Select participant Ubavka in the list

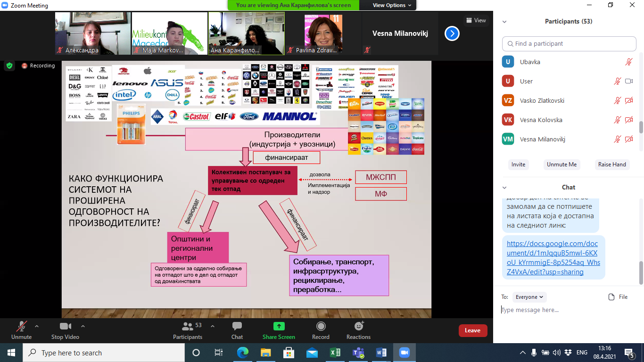click(x=568, y=62)
